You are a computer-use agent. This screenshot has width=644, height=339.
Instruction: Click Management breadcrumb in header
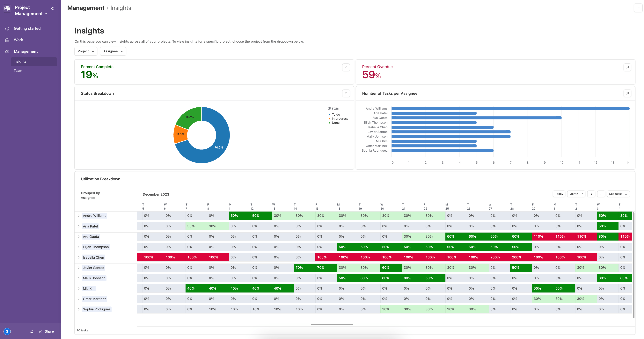pos(86,8)
